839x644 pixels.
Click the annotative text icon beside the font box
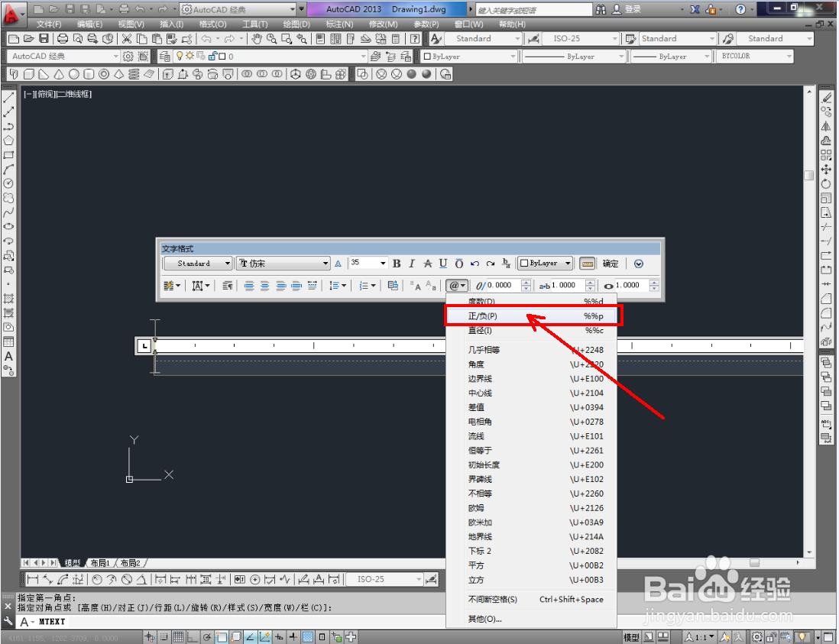point(339,263)
